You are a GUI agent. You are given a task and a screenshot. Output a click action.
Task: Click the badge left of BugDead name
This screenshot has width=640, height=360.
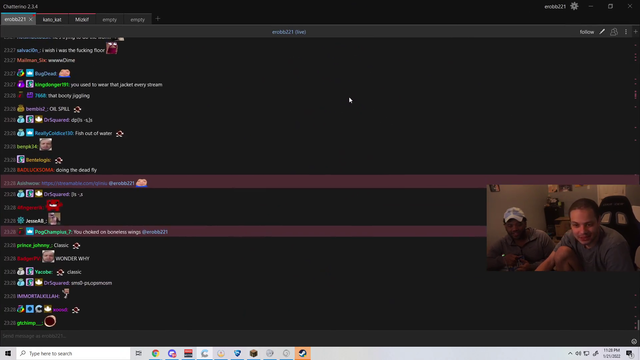[30, 73]
